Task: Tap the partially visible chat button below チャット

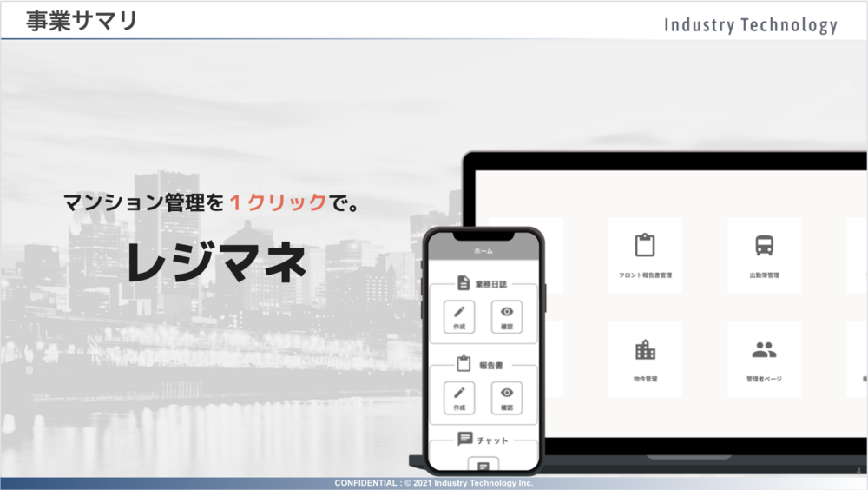Action: pyautogui.click(x=483, y=464)
